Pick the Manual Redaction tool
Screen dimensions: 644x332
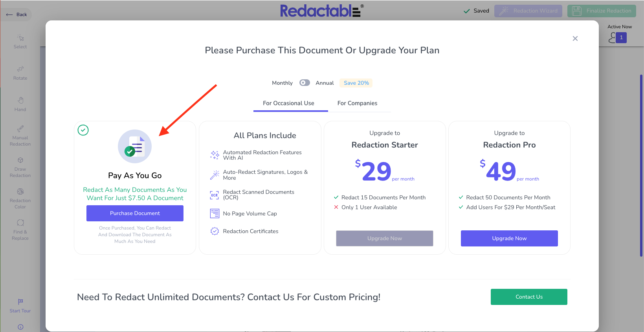tap(20, 135)
